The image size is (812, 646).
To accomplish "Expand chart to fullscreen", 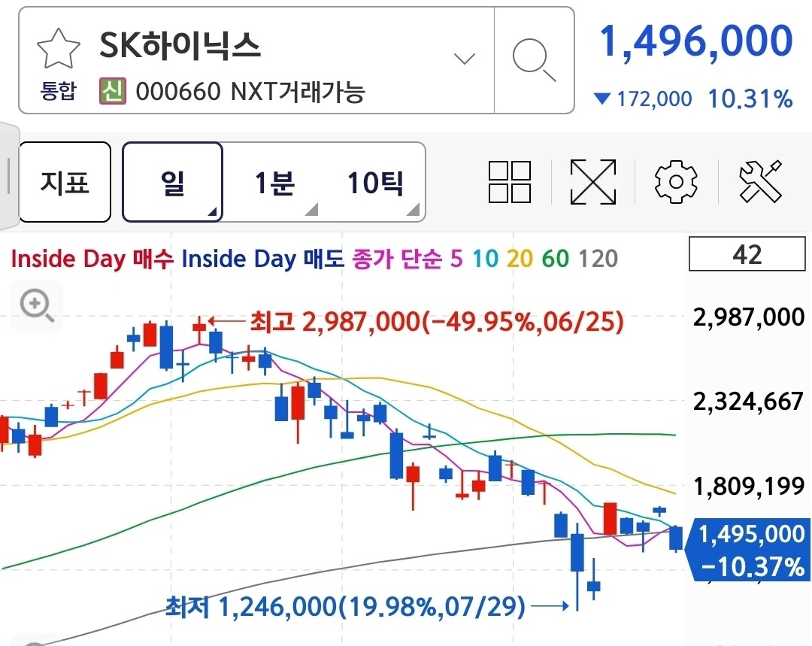I will coord(593,182).
